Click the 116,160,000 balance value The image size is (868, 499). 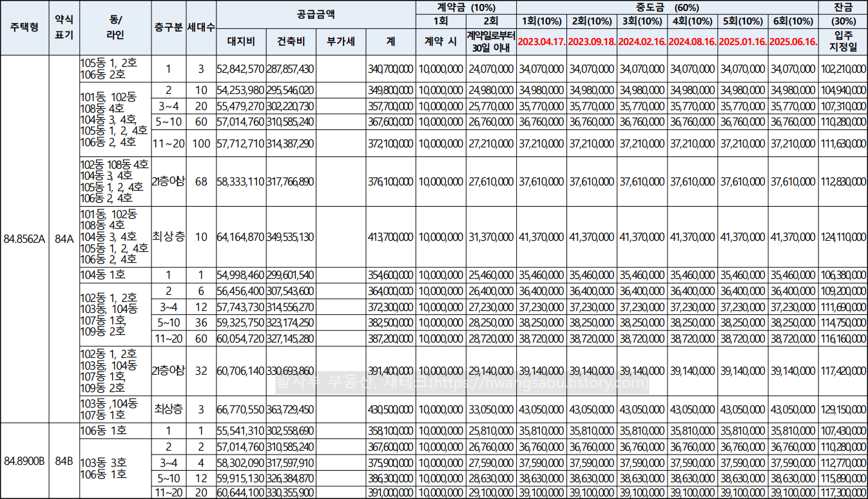tap(844, 338)
